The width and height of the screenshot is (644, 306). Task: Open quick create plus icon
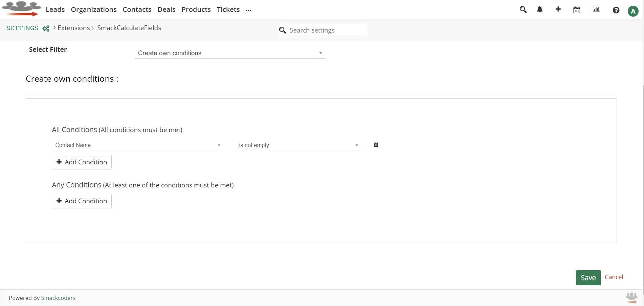click(x=558, y=9)
